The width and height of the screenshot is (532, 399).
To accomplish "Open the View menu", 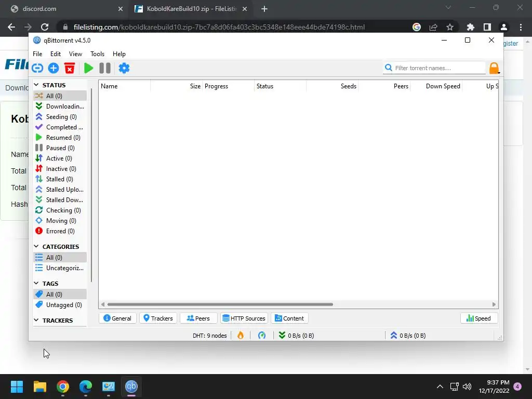I will (x=75, y=54).
